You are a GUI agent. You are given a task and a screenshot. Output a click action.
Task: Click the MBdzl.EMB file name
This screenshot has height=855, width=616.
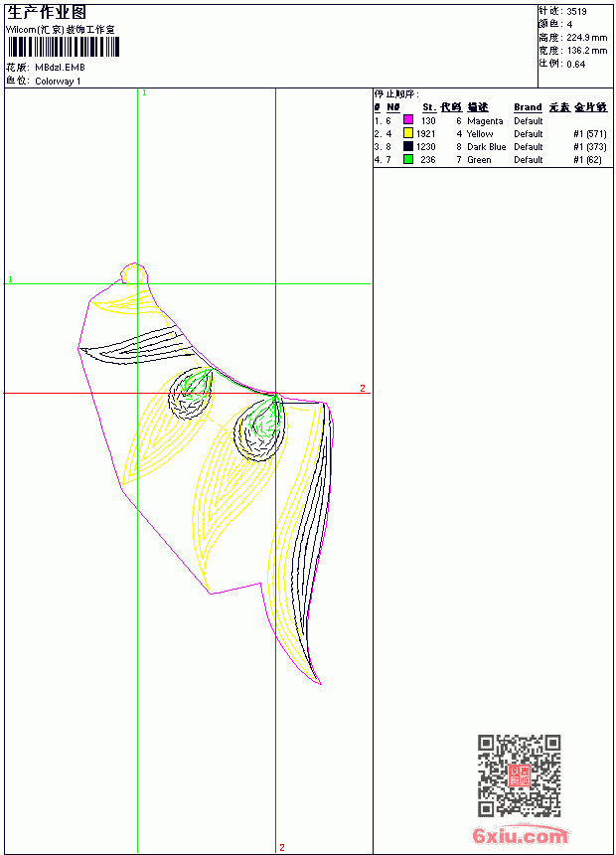coord(60,68)
